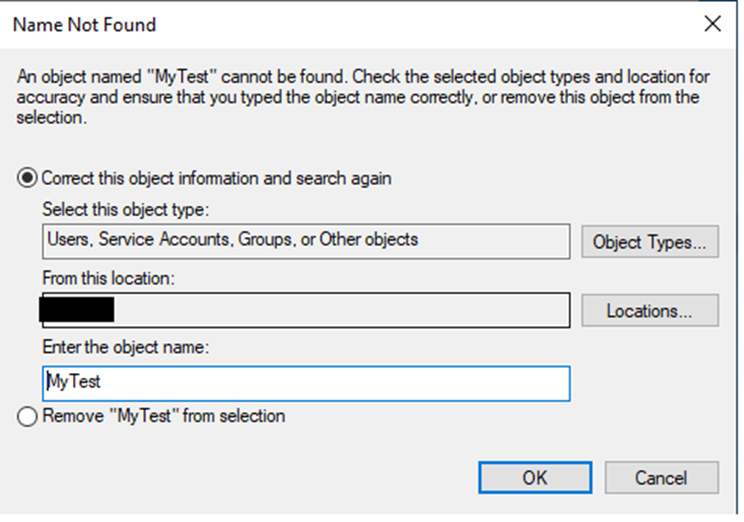Open the Object Types dialog

pos(649,241)
